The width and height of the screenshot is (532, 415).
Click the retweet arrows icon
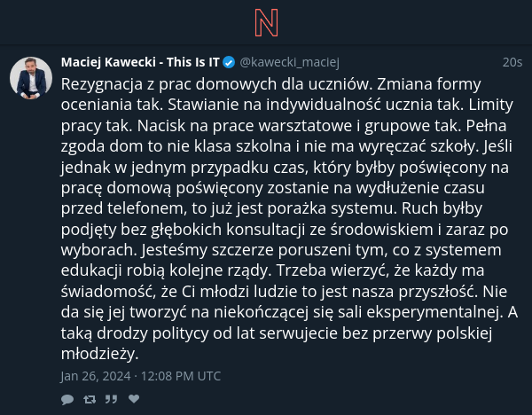[x=90, y=399]
